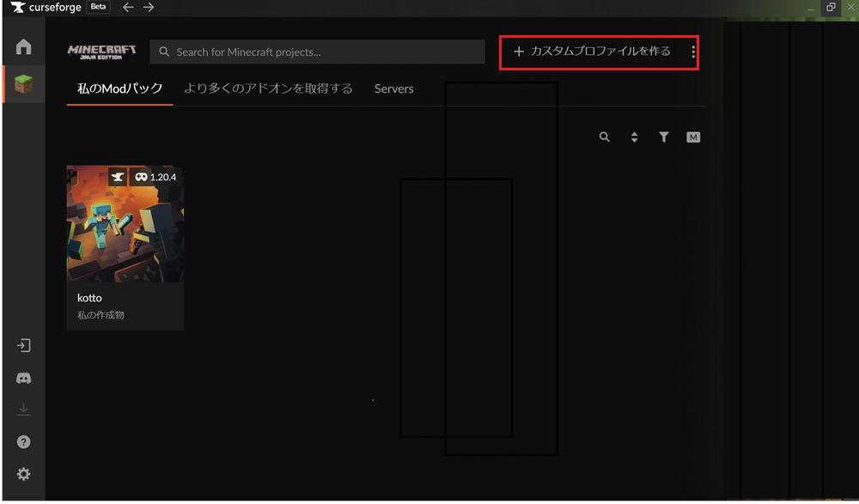Click the sidebar downloads arrow icon
Viewport: 859px width, 504px height.
coord(23,410)
